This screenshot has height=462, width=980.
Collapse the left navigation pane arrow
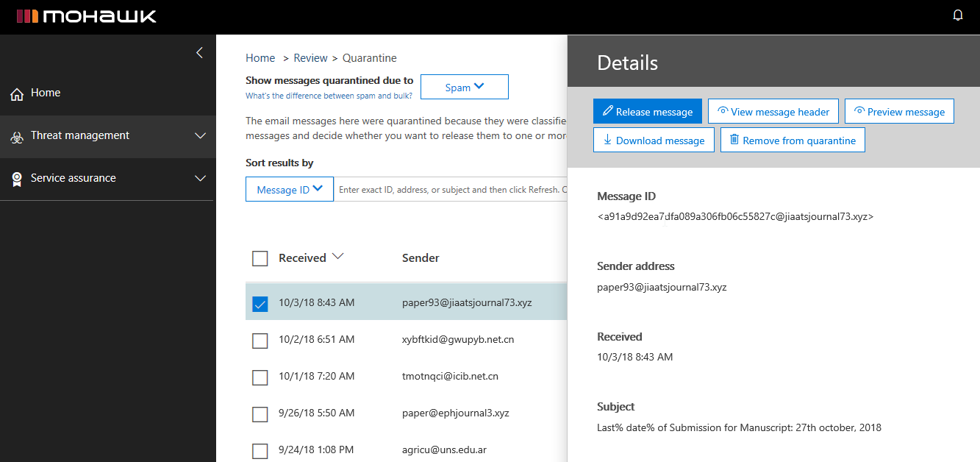199,53
